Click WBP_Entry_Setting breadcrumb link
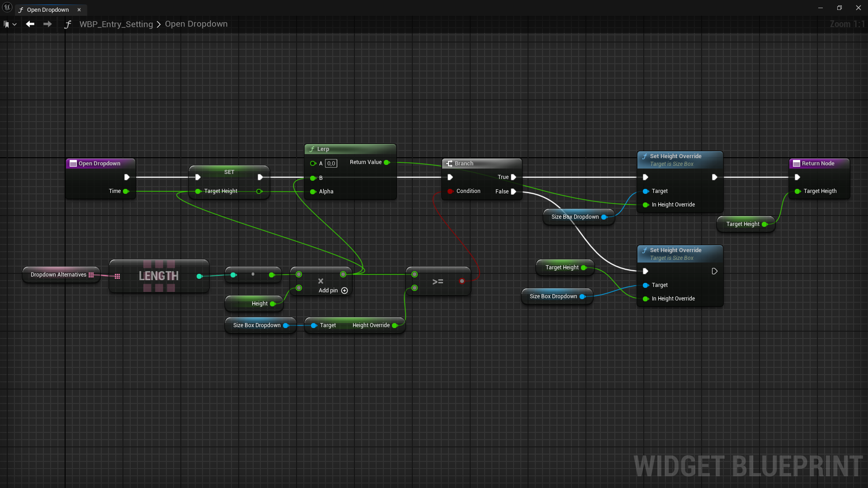The image size is (868, 488). tap(116, 24)
